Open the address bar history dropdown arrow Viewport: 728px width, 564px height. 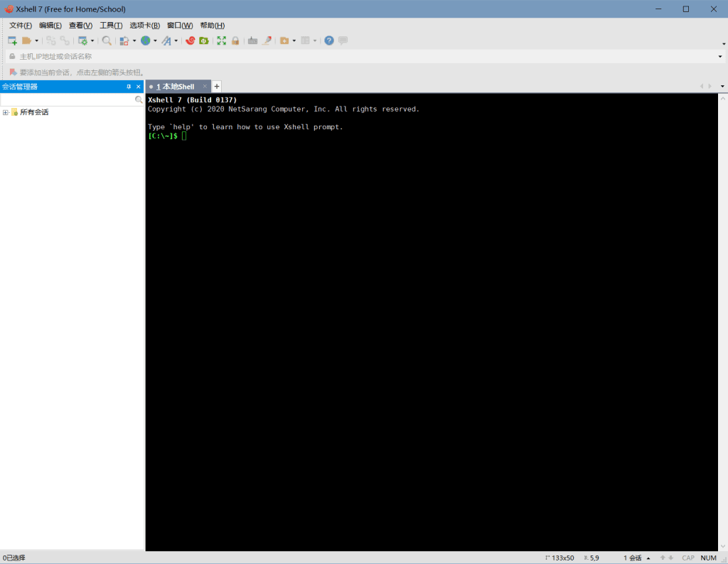(x=720, y=56)
